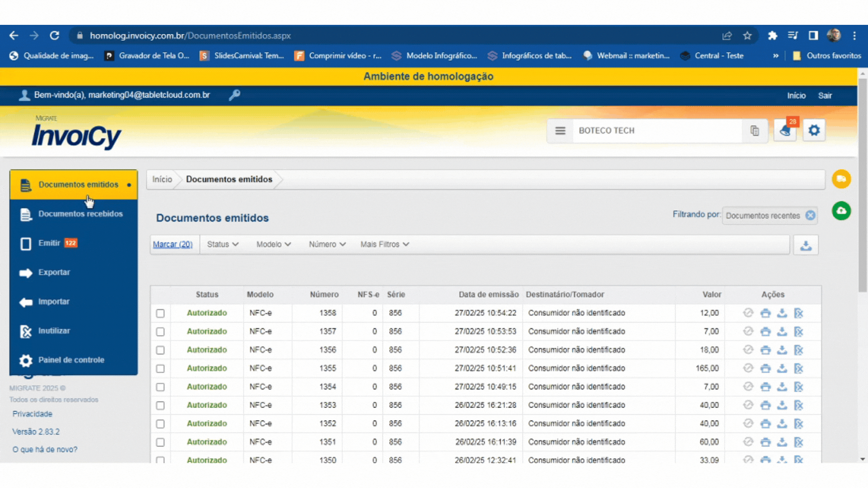Viewport: 868px width, 488px height.
Task: Select checkbox of document number 1355
Action: (160, 369)
